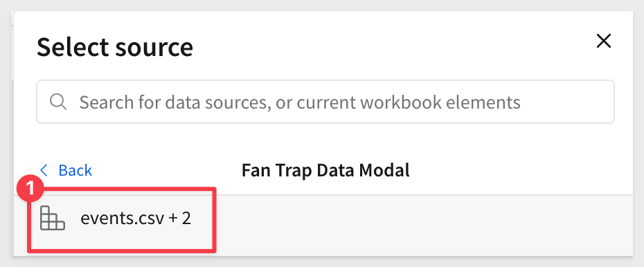Image resolution: width=644 pixels, height=267 pixels.
Task: Click the table icon beside events.csv
Action: (x=53, y=218)
